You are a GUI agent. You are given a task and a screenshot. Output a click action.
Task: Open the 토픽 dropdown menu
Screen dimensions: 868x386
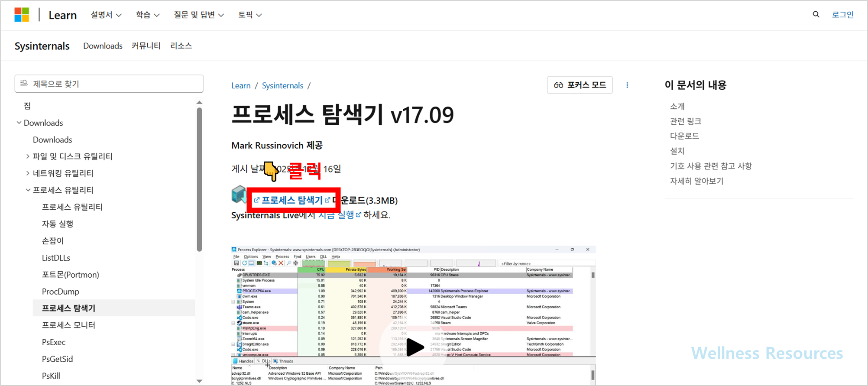(250, 15)
